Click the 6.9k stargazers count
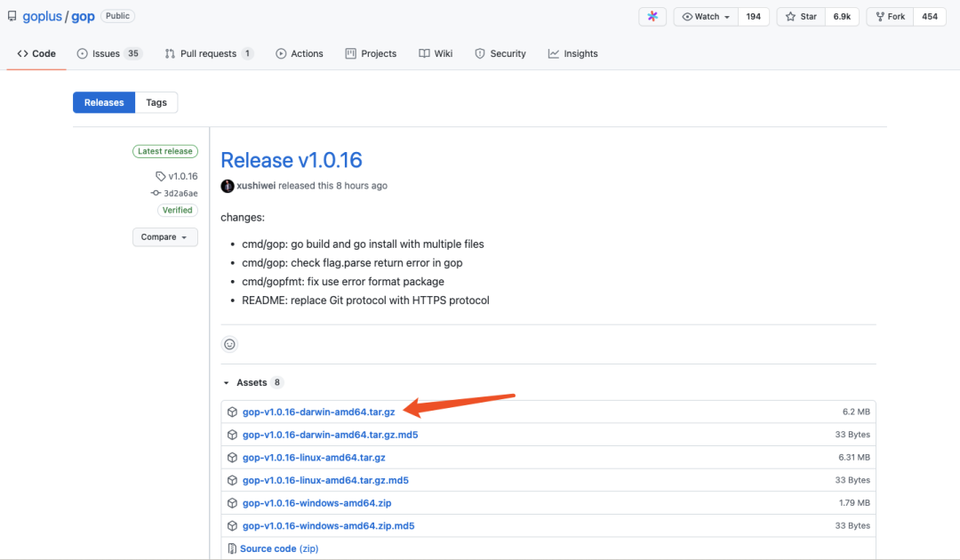This screenshot has width=960, height=560. (842, 17)
